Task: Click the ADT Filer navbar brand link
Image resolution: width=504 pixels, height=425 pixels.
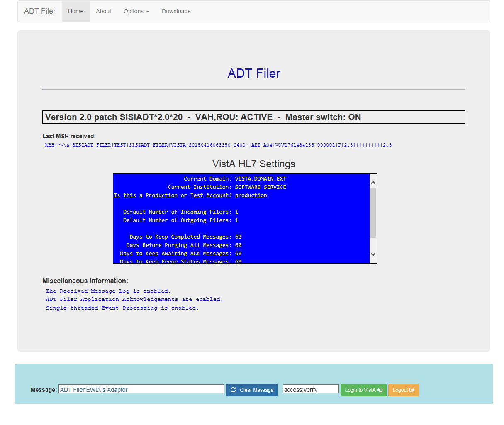Action: [x=40, y=11]
